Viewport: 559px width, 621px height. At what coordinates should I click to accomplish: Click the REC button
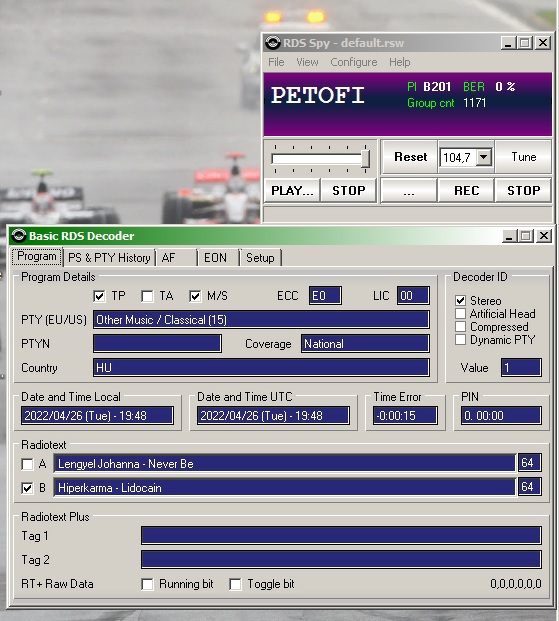pos(466,190)
